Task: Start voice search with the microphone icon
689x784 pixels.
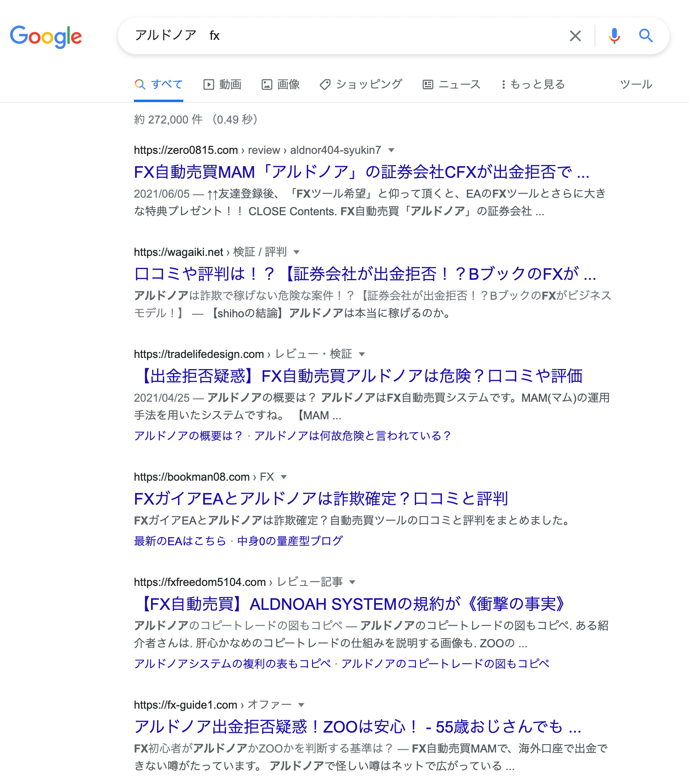Action: coord(614,36)
